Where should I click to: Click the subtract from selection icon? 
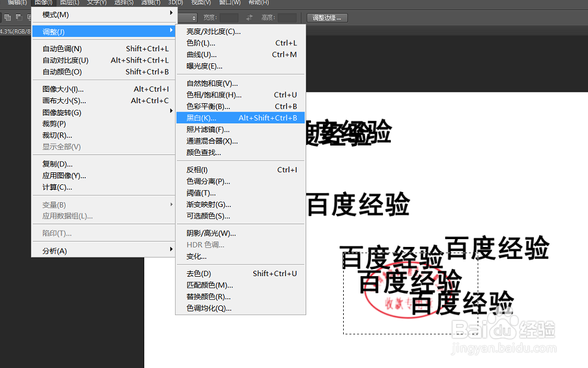pos(18,17)
